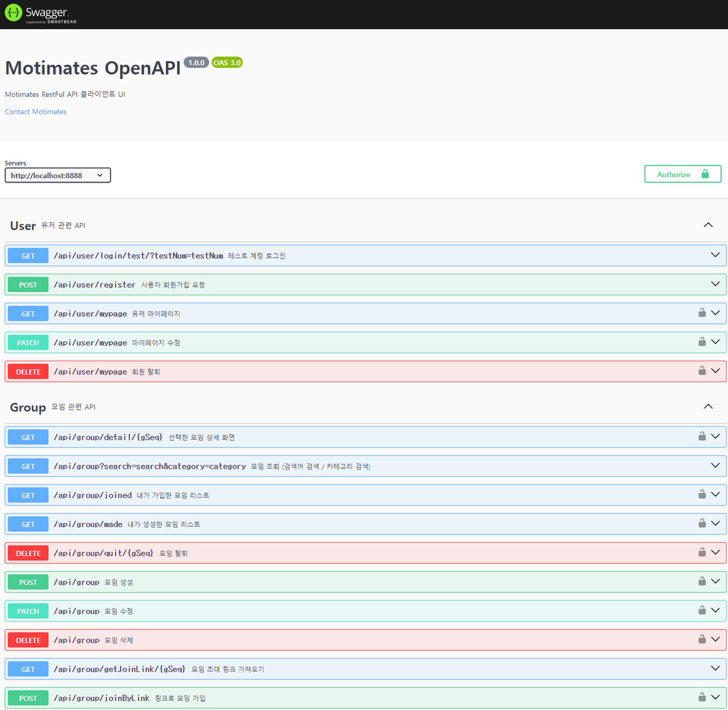Expand chevron on /api/group/made row

coord(715,523)
